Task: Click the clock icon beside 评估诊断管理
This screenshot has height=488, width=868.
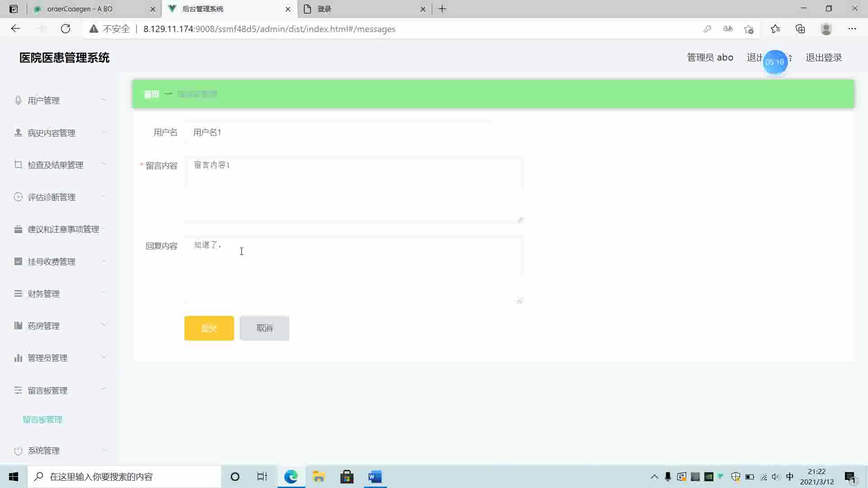Action: coord(18,197)
